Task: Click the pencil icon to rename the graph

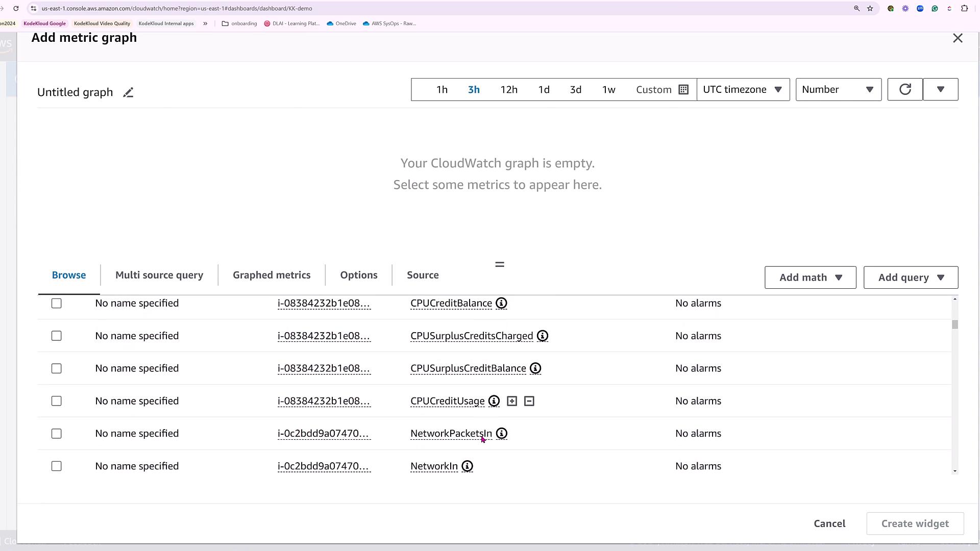Action: point(128,92)
